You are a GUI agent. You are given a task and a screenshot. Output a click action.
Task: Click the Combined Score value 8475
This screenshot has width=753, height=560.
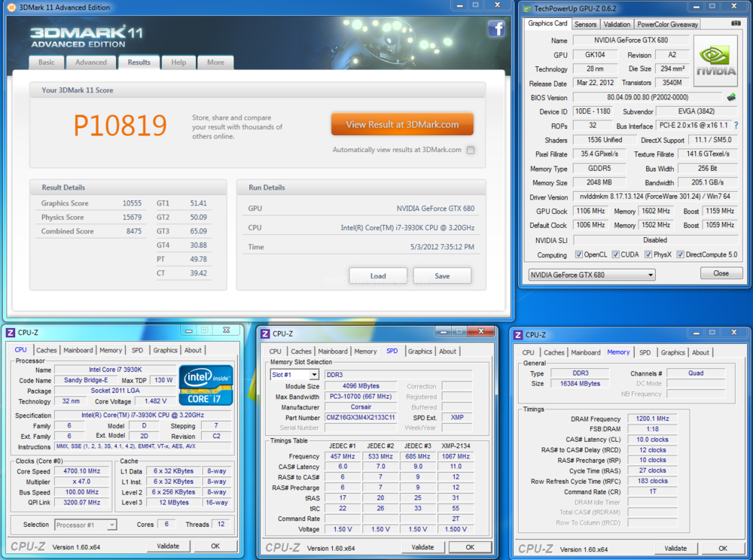coord(134,231)
